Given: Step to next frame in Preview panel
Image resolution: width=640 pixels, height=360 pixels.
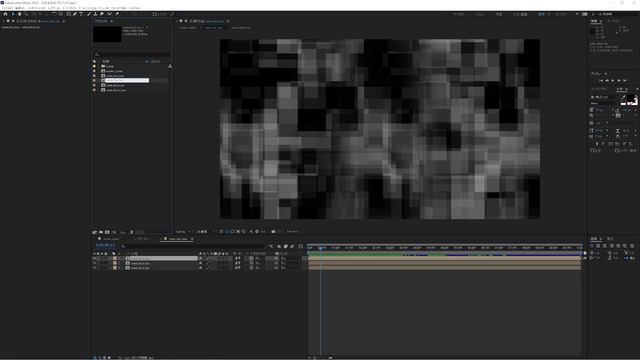Looking at the screenshot, I should (x=619, y=81).
